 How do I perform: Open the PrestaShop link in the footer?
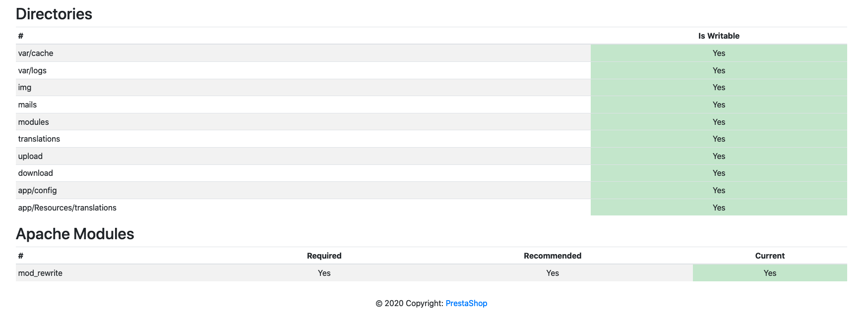coord(466,303)
